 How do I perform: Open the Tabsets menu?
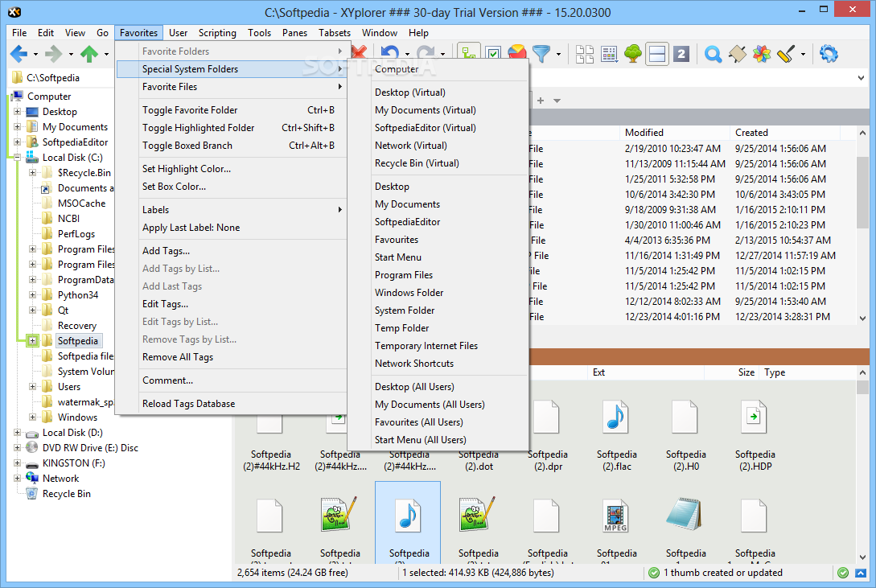[335, 33]
